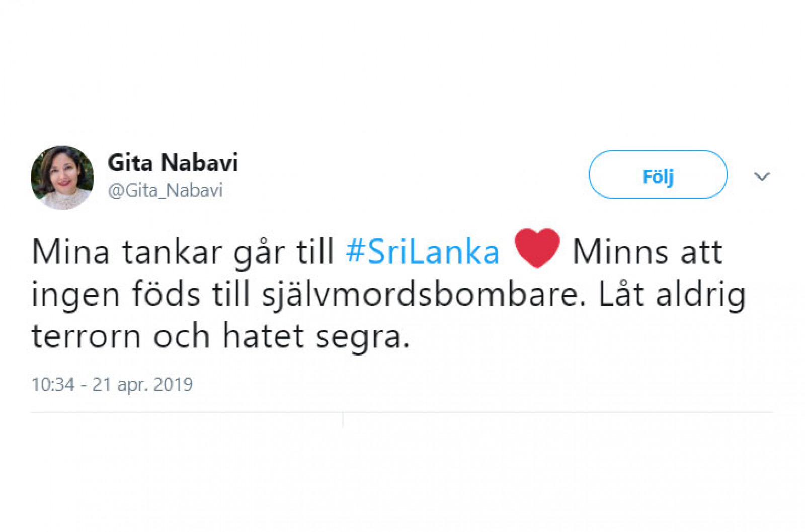Open the #SriLanka hashtag link

(423, 251)
